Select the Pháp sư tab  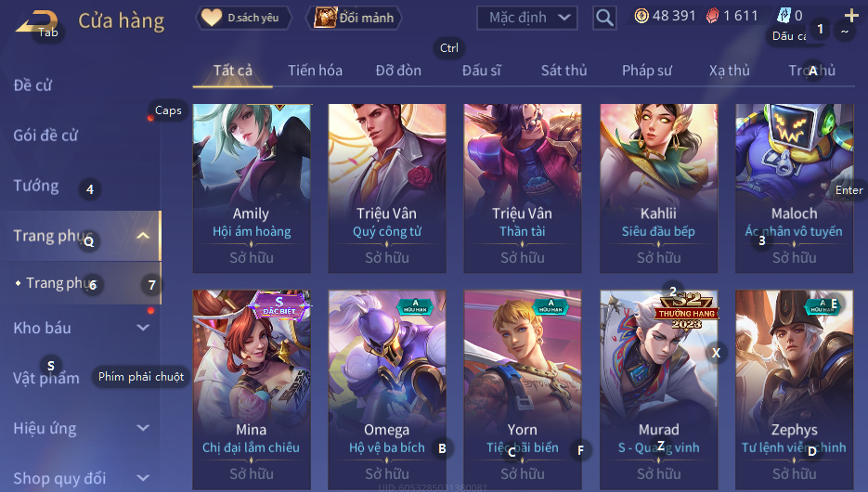646,71
